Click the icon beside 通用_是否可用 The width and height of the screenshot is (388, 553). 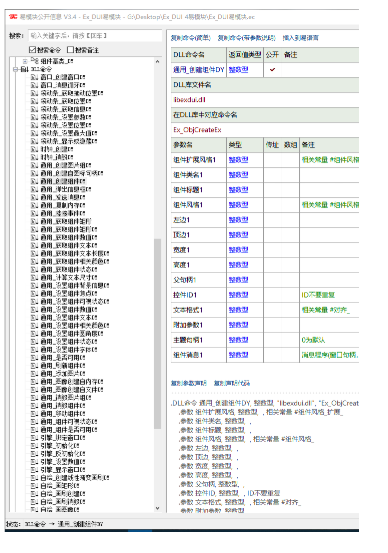point(34,358)
